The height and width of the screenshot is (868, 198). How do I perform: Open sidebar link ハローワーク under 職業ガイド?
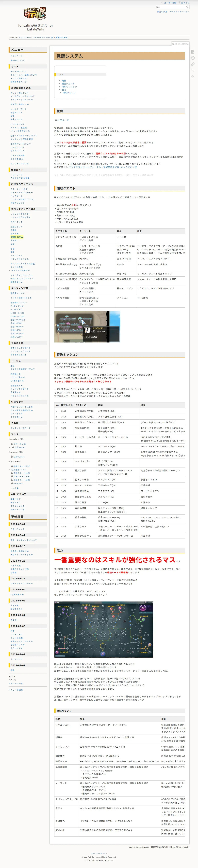coord(16,175)
